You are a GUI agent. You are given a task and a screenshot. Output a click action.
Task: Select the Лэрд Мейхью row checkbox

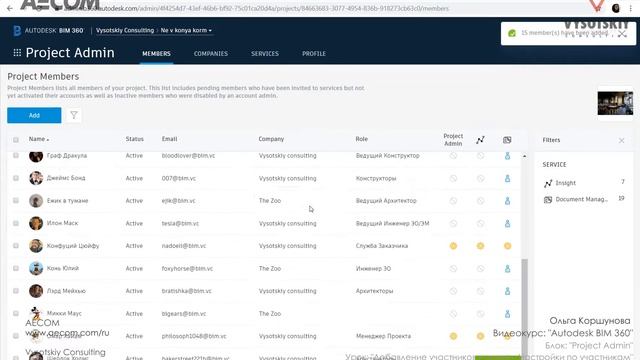(x=16, y=291)
